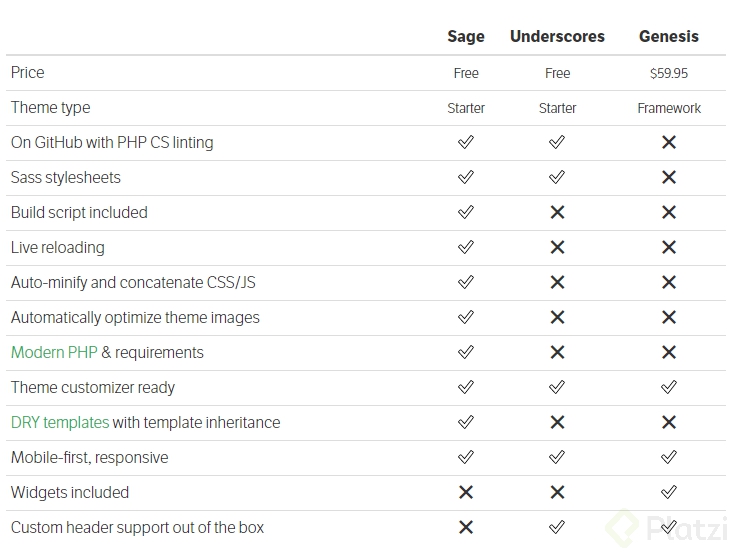This screenshot has width=735, height=554.
Task: Click the Genesis column header
Action: click(x=669, y=36)
